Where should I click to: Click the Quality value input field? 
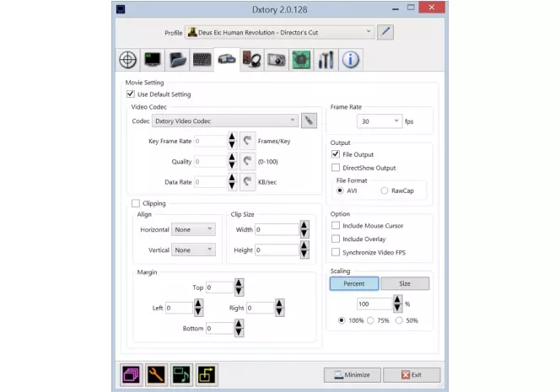(210, 161)
